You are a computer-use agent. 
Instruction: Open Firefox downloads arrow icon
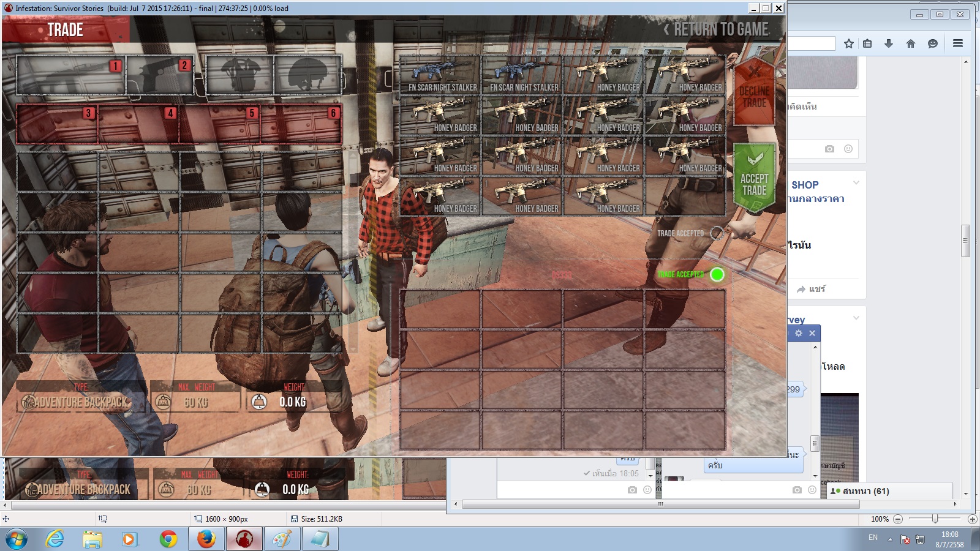tap(888, 43)
